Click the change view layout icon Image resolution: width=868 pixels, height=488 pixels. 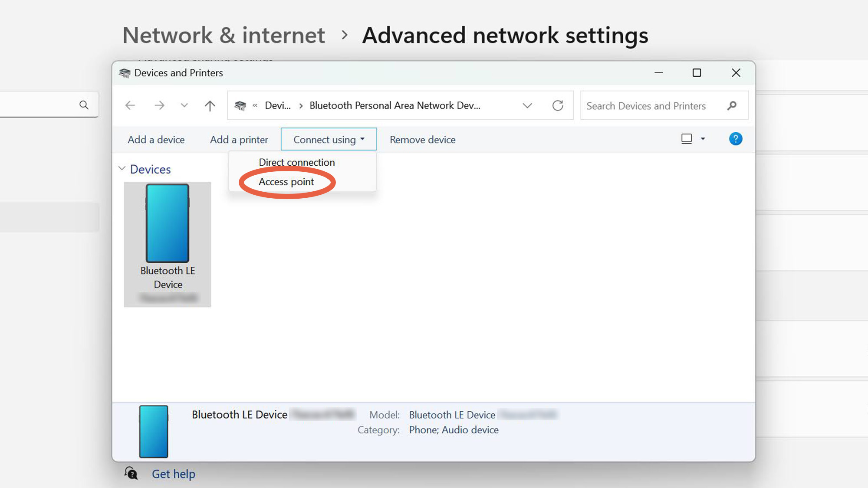[686, 139]
